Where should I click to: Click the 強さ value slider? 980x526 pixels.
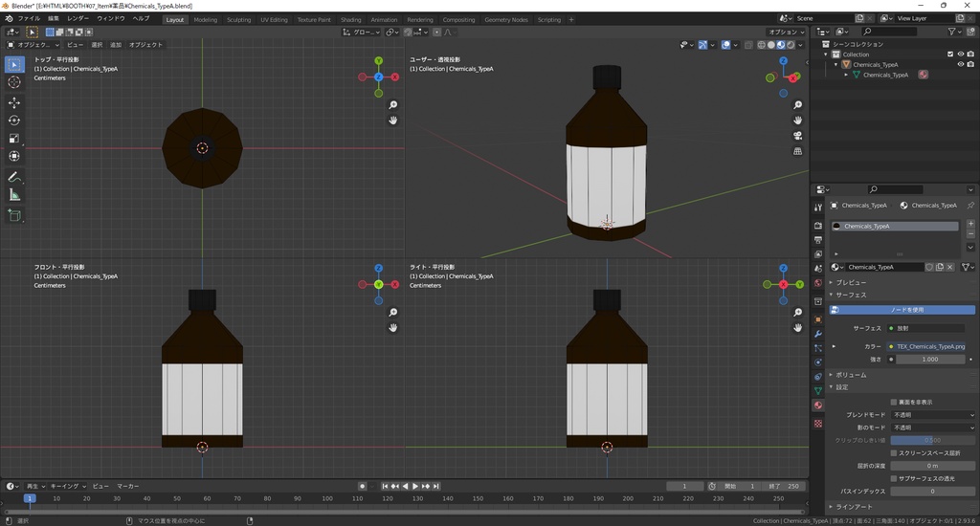coord(930,360)
